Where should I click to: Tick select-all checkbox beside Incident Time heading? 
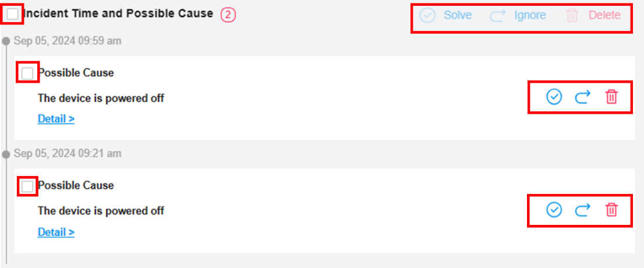[x=13, y=15]
